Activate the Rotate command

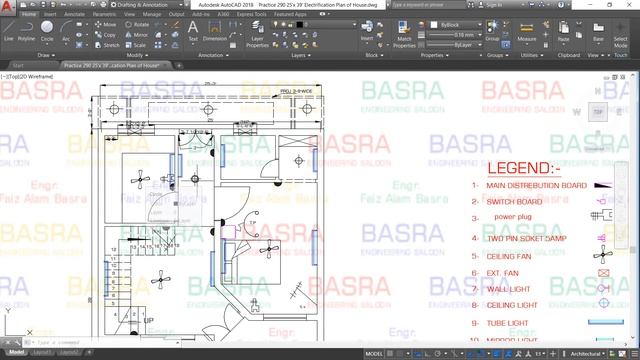[x=137, y=24]
